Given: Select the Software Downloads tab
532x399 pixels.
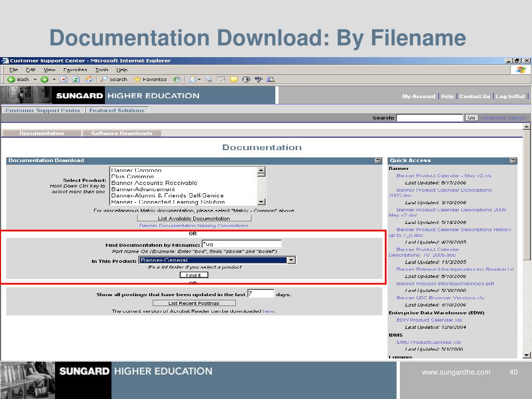Looking at the screenshot, I should (122, 134).
